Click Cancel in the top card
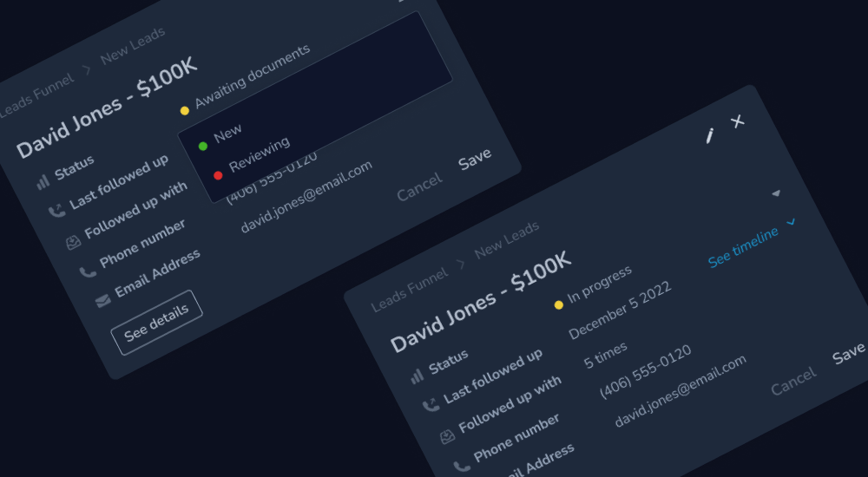Image resolution: width=868 pixels, height=477 pixels. point(420,187)
